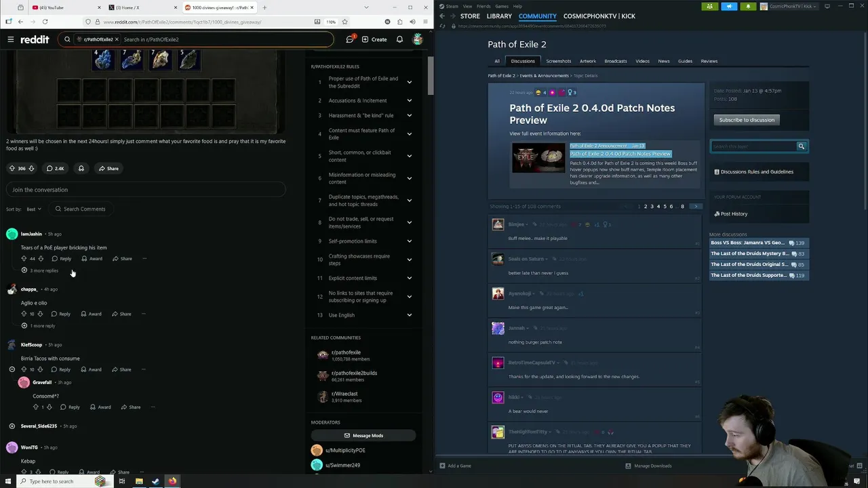Image resolution: width=868 pixels, height=488 pixels.
Task: Upvote the giveaway post
Action: [x=12, y=168]
